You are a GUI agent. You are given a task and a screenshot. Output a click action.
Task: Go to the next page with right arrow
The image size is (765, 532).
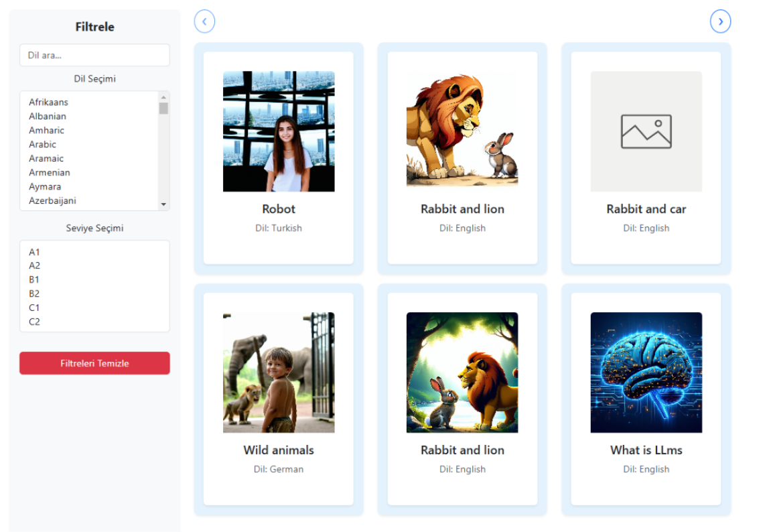tap(720, 21)
